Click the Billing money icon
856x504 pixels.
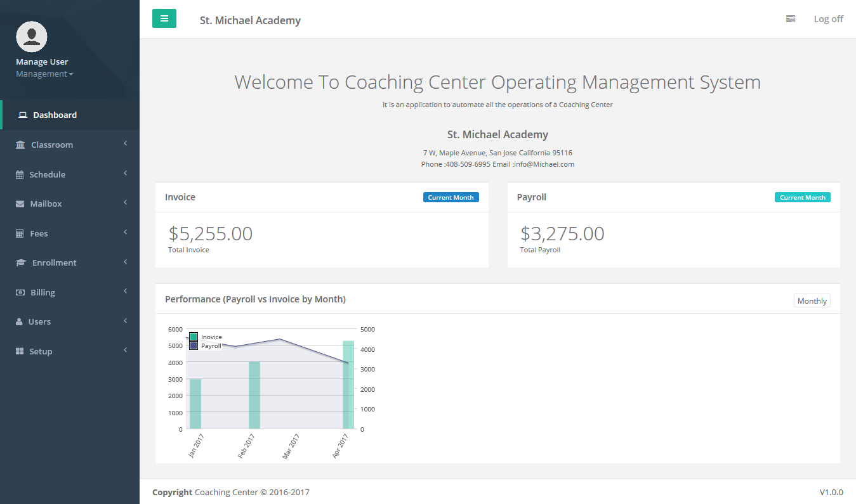[20, 293]
